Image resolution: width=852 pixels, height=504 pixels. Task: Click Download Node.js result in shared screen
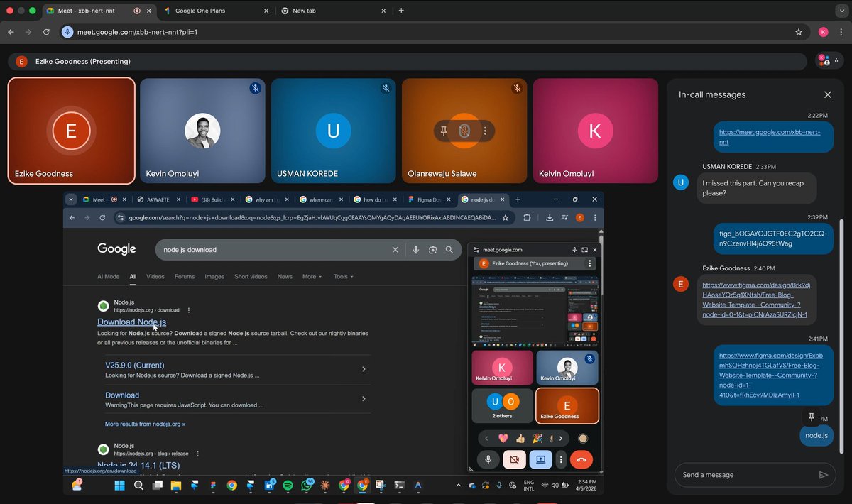[x=131, y=322]
